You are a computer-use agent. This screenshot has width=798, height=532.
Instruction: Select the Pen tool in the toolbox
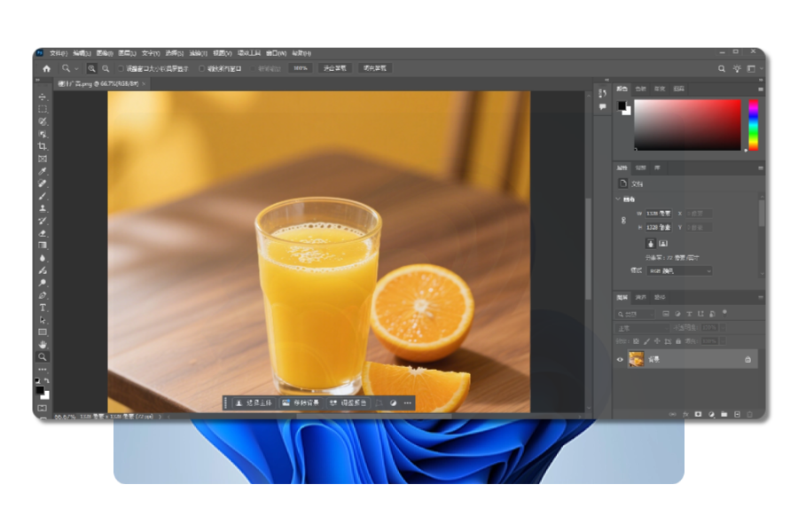point(43,295)
